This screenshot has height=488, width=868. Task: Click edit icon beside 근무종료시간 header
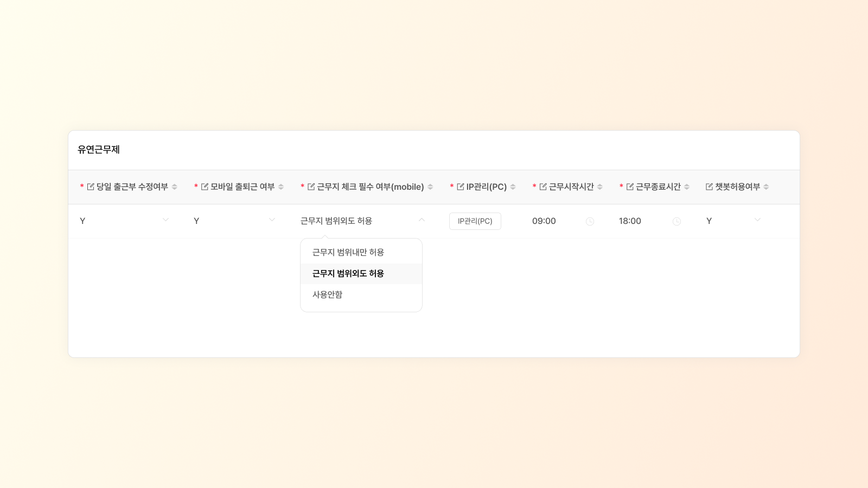point(630,187)
